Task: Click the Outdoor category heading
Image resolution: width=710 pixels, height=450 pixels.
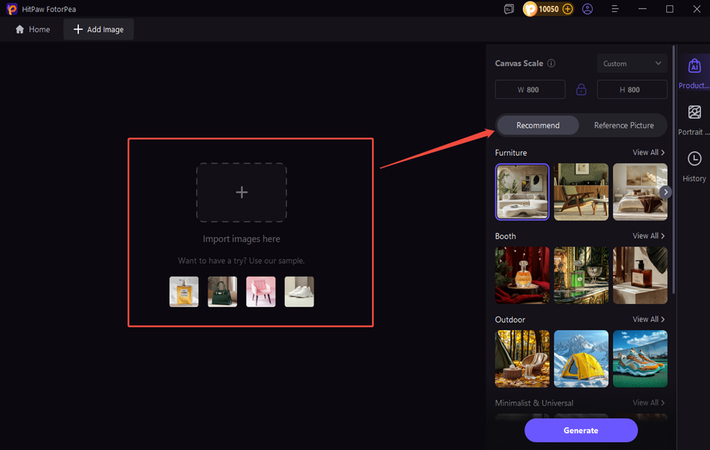Action: [x=510, y=319]
